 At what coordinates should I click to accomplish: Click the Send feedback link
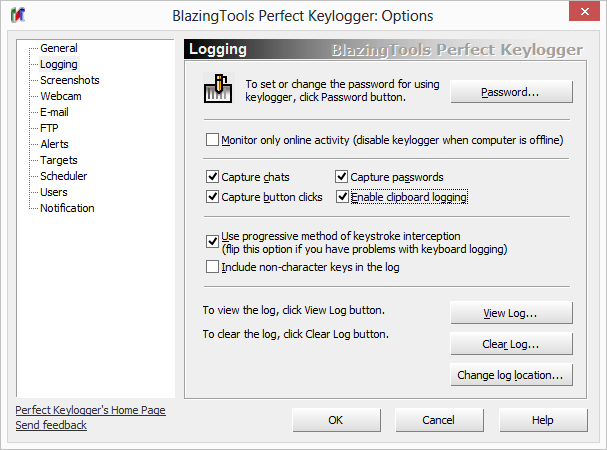[51, 425]
